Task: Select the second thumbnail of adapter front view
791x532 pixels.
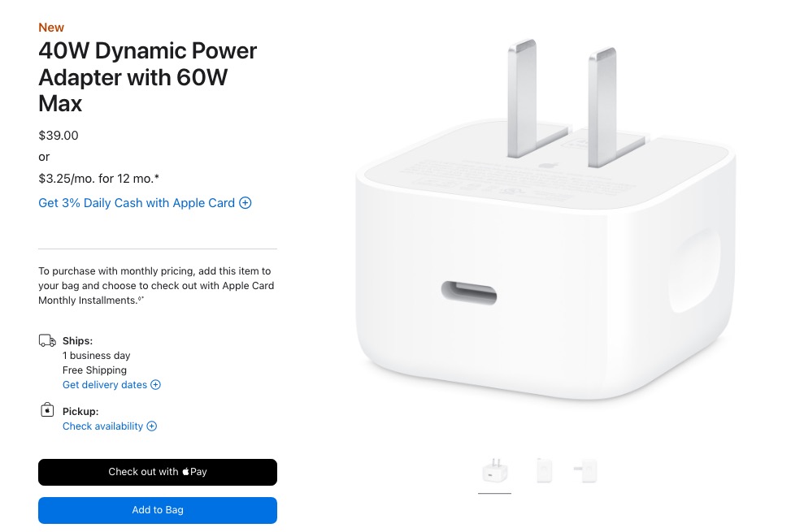Action: click(545, 471)
